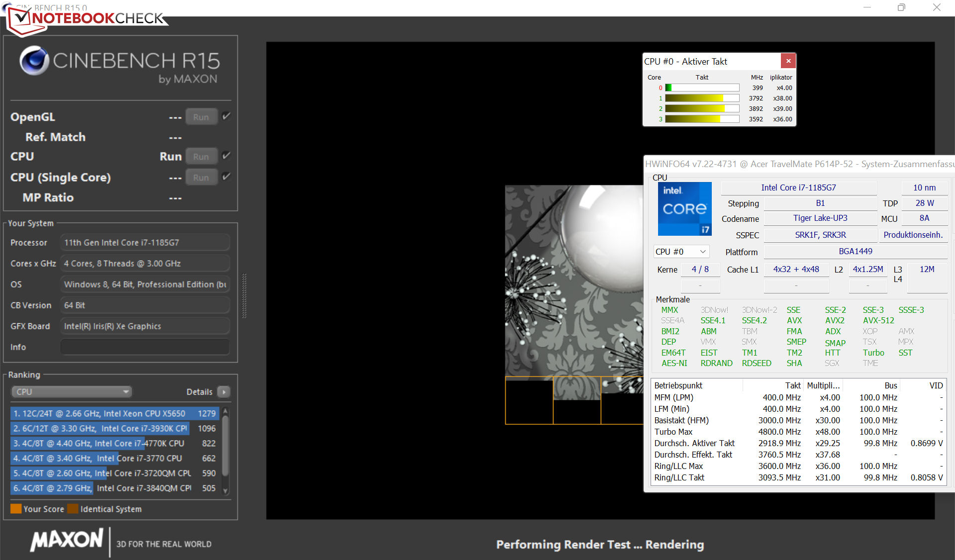Click the Intel Core i7 badge icon
Viewport: 955px width, 560px height.
tap(684, 209)
